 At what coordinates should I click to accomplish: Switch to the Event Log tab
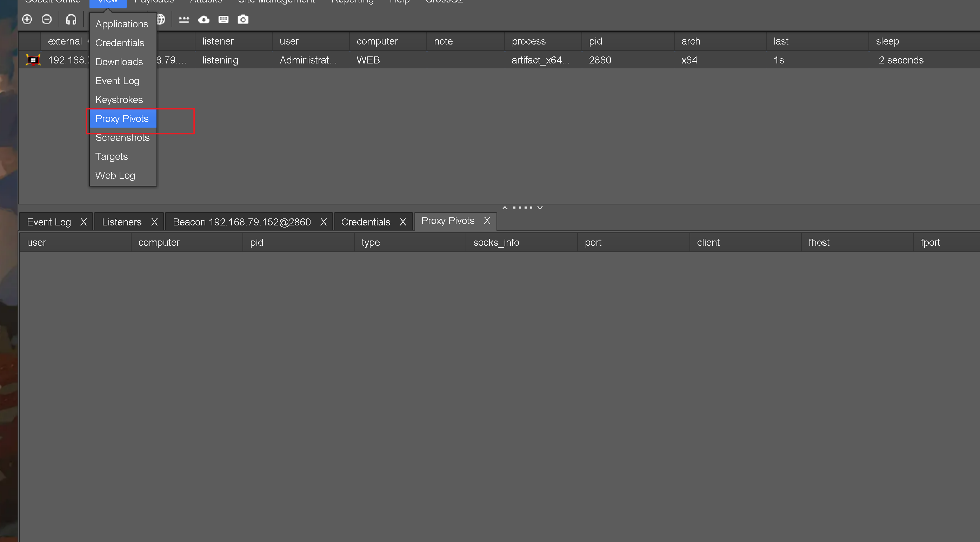tap(49, 222)
